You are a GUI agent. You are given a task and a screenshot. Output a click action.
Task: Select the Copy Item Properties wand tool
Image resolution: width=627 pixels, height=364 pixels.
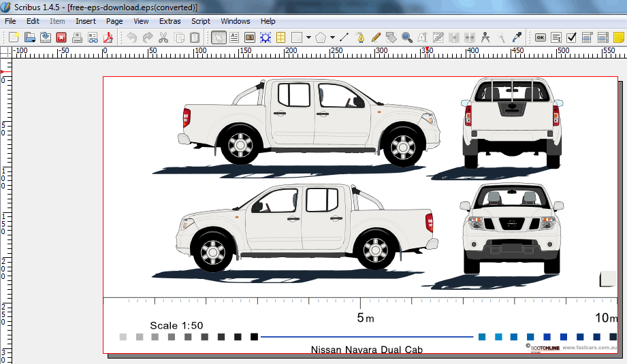point(501,37)
